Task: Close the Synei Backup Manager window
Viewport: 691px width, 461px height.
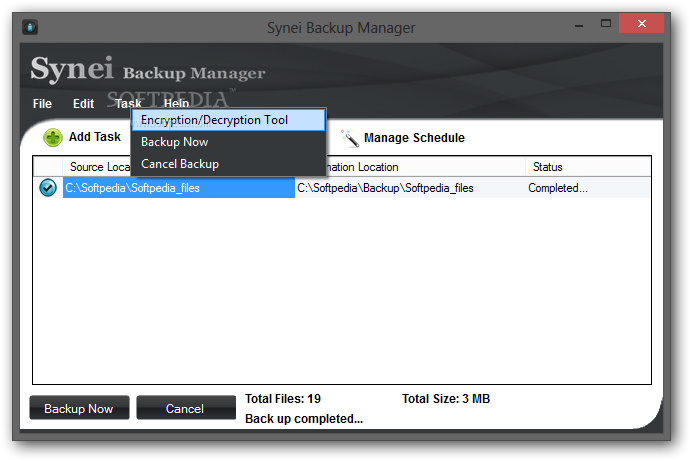Action: point(642,23)
